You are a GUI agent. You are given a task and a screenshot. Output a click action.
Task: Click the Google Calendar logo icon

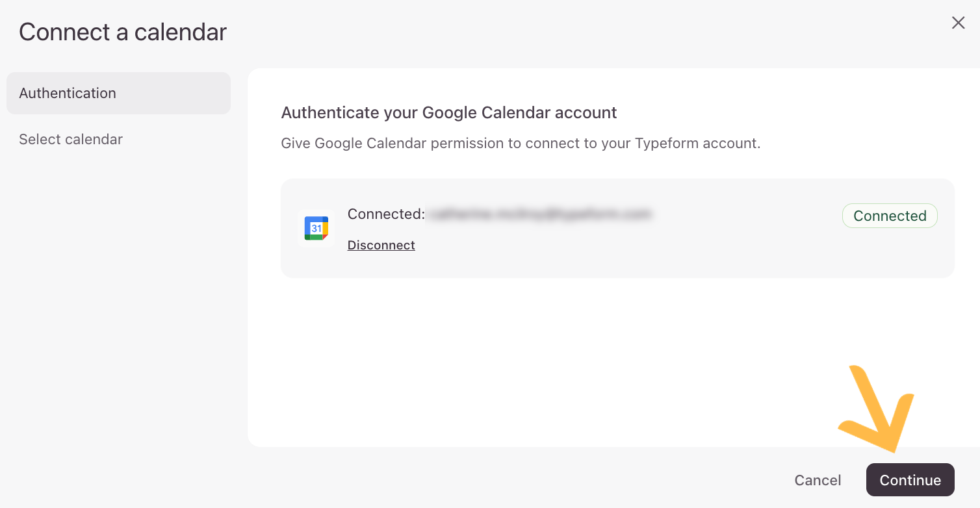pos(316,228)
